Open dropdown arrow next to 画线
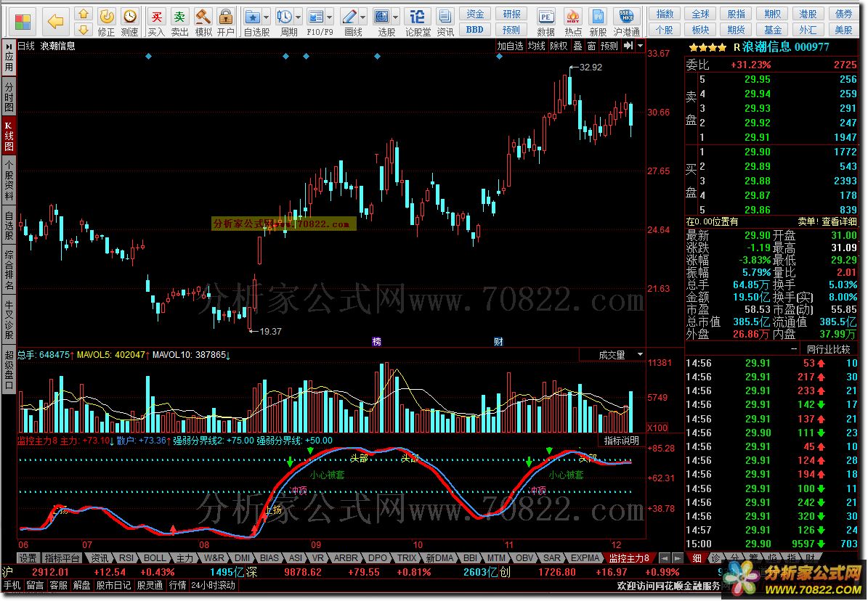Image resolution: width=868 pixels, height=601 pixels. (363, 17)
